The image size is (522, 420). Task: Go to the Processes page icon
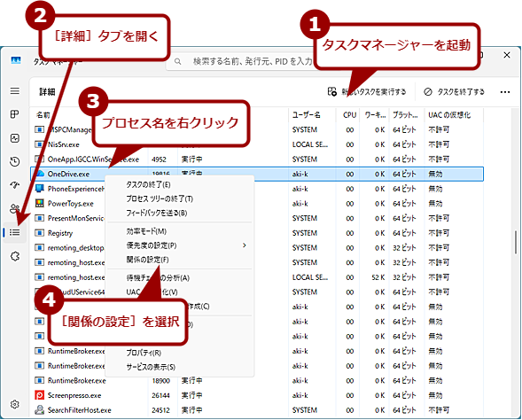[15, 114]
